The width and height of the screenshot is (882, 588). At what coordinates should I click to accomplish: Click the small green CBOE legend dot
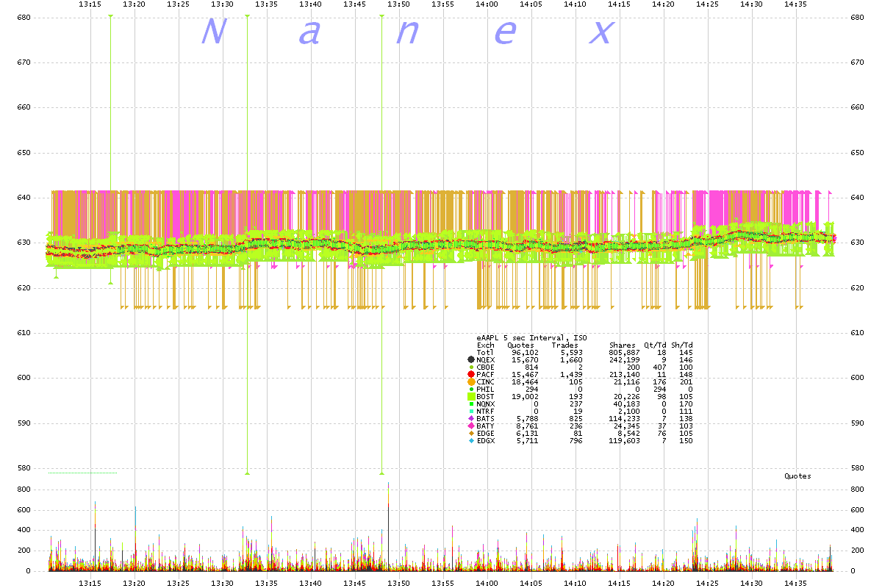click(470, 367)
